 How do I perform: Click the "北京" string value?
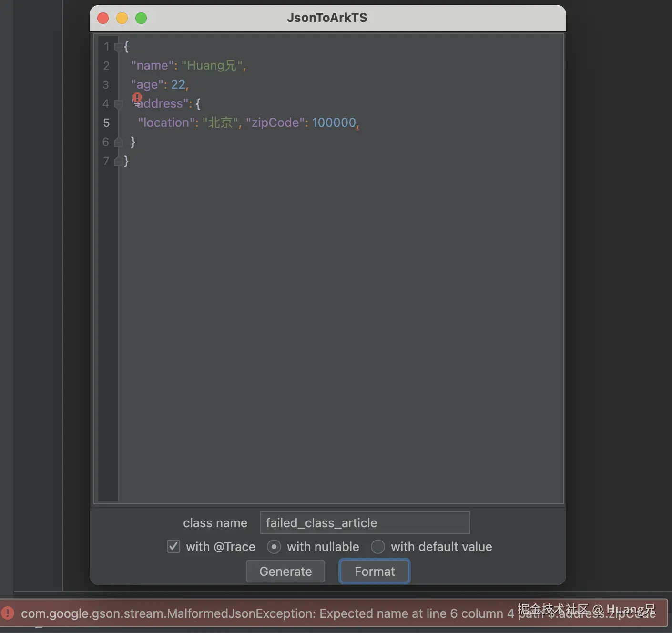pyautogui.click(x=220, y=123)
